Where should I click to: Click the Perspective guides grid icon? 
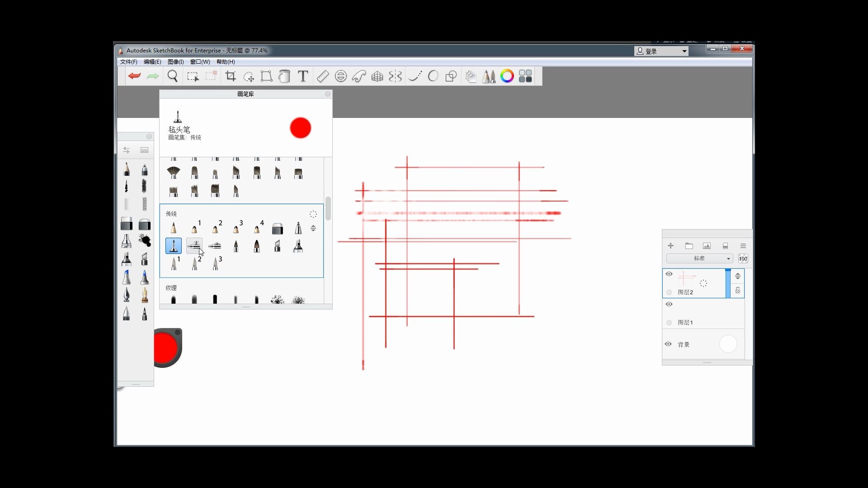tap(377, 76)
